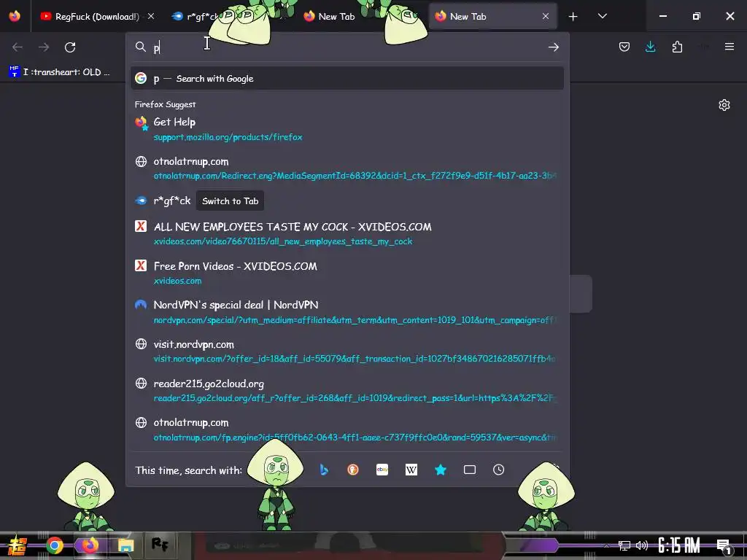This screenshot has width=747, height=560.
Task: Open the 6:15 AM clock flyout
Action: 679,545
